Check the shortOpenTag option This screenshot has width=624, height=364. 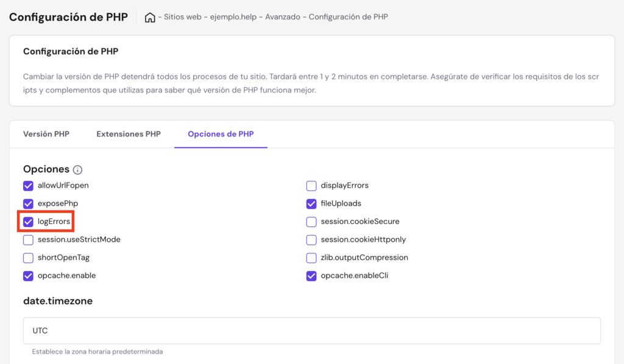(x=27, y=257)
